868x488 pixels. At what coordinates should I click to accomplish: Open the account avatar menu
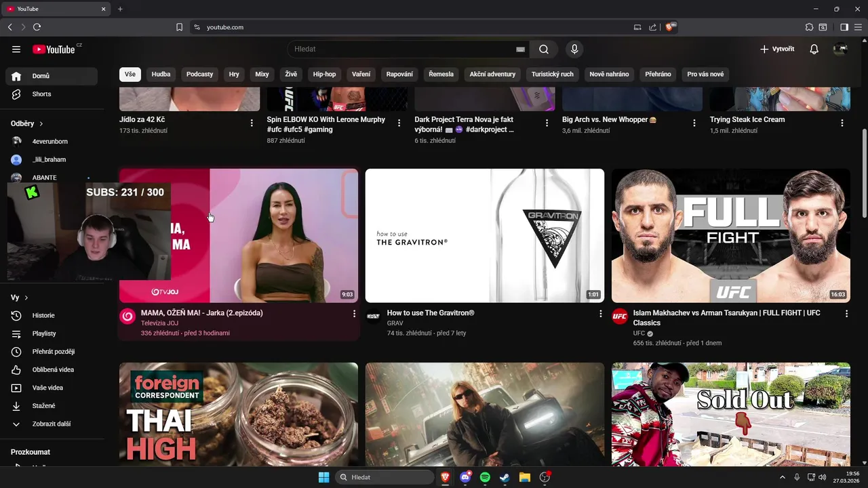[x=840, y=49]
